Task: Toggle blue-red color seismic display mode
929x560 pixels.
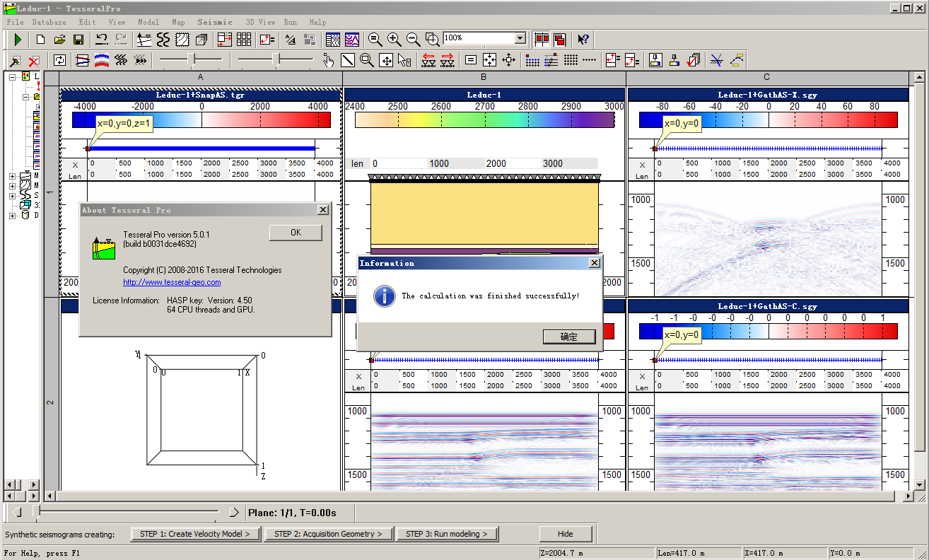Action: click(x=351, y=40)
